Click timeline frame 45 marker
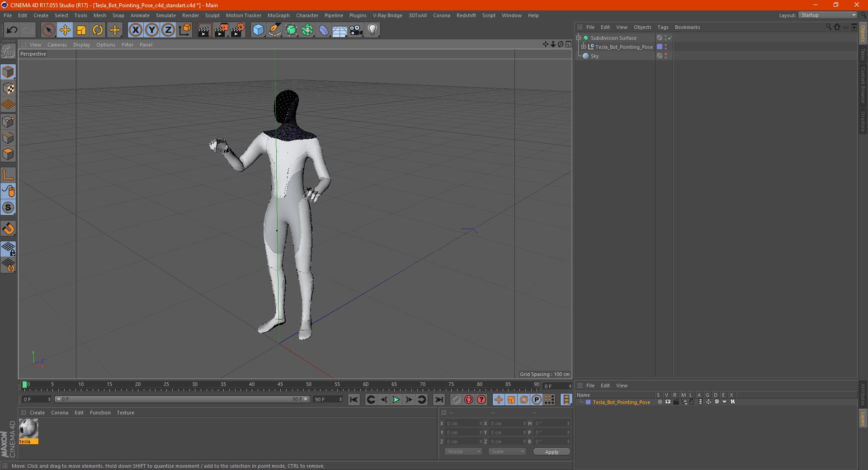The height and width of the screenshot is (470, 868). [280, 385]
